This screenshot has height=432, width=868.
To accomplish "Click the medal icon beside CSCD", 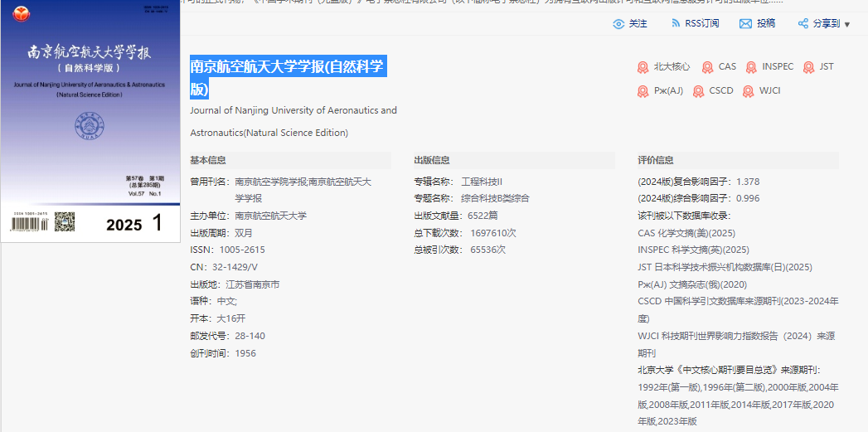I will pos(699,91).
